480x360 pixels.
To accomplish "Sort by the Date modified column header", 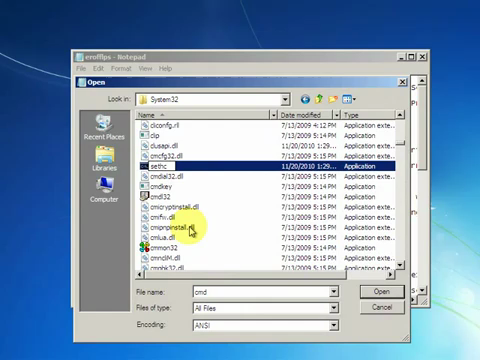I will (306, 115).
